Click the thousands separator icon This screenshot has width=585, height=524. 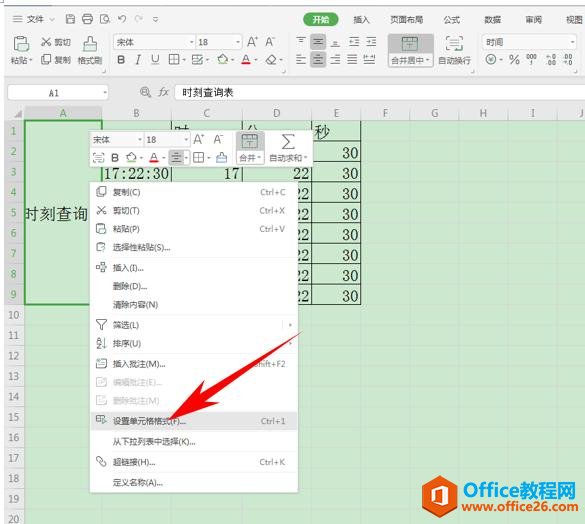click(x=531, y=59)
